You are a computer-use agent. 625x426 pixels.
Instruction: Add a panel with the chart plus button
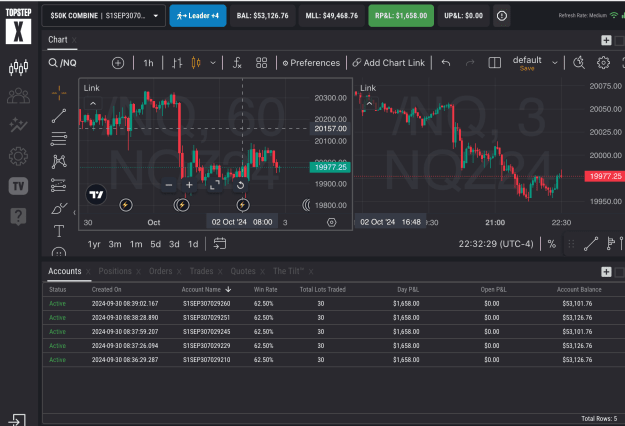[x=606, y=40]
